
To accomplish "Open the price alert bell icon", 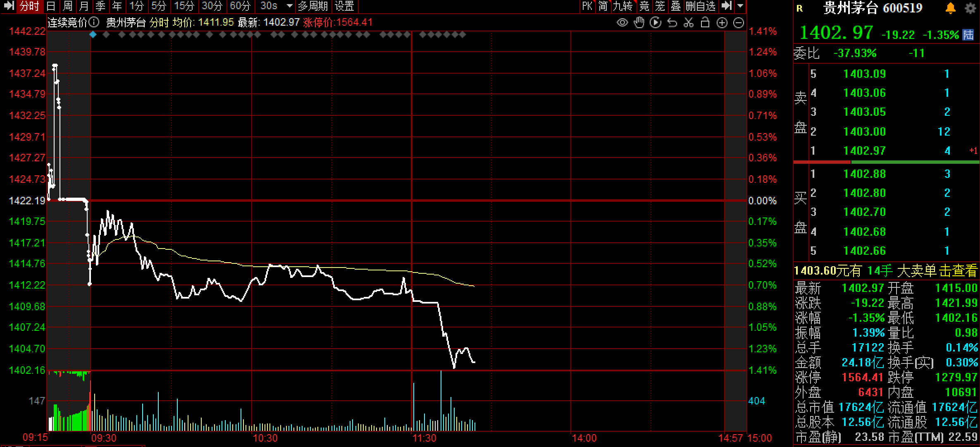I will coord(951,8).
